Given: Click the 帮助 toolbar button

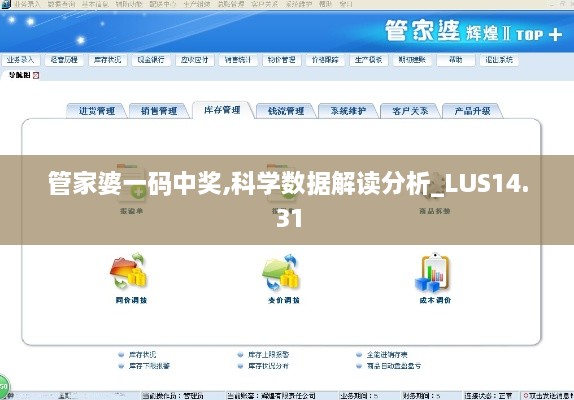Looking at the screenshot, I should [456, 60].
